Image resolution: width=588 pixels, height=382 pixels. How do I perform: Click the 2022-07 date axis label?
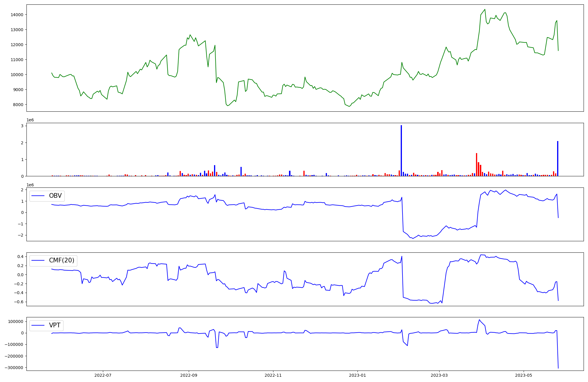click(103, 375)
